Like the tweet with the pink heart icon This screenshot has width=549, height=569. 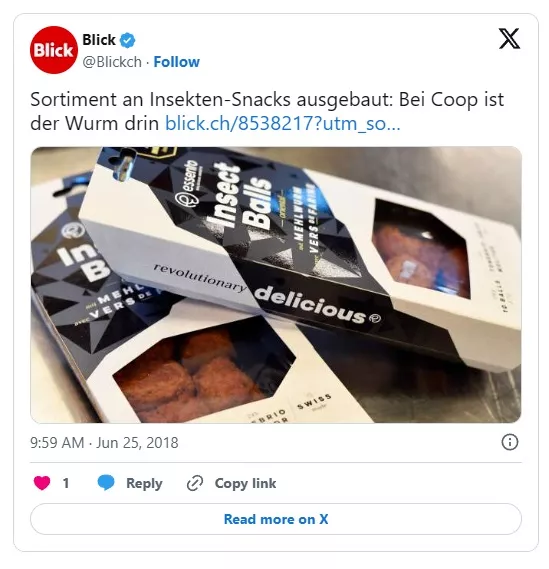42,483
